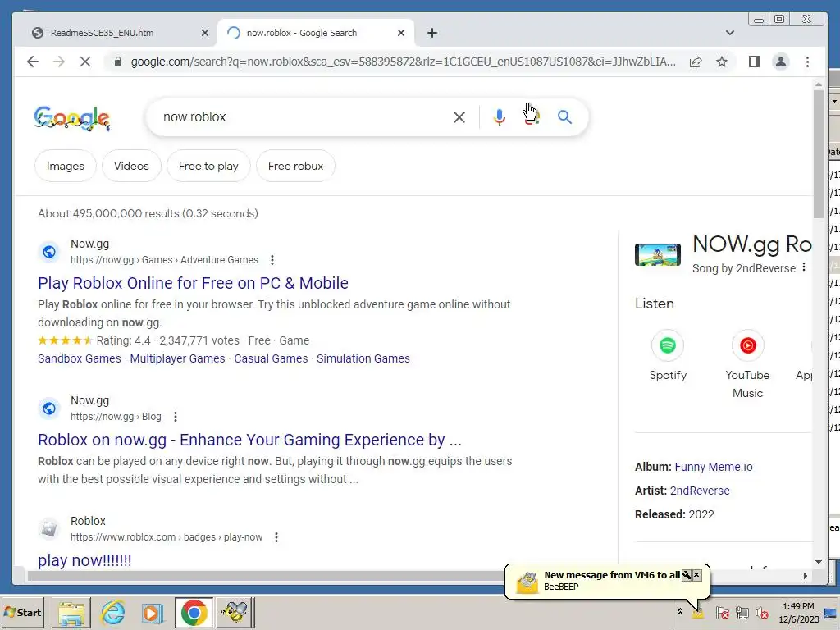
Task: Open the 2ndReverse artist link
Action: point(700,491)
